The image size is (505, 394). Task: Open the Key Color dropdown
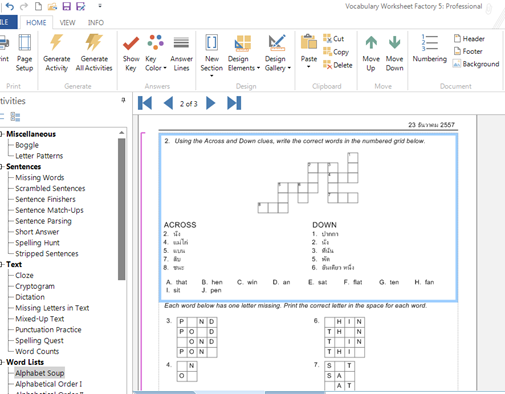[155, 53]
